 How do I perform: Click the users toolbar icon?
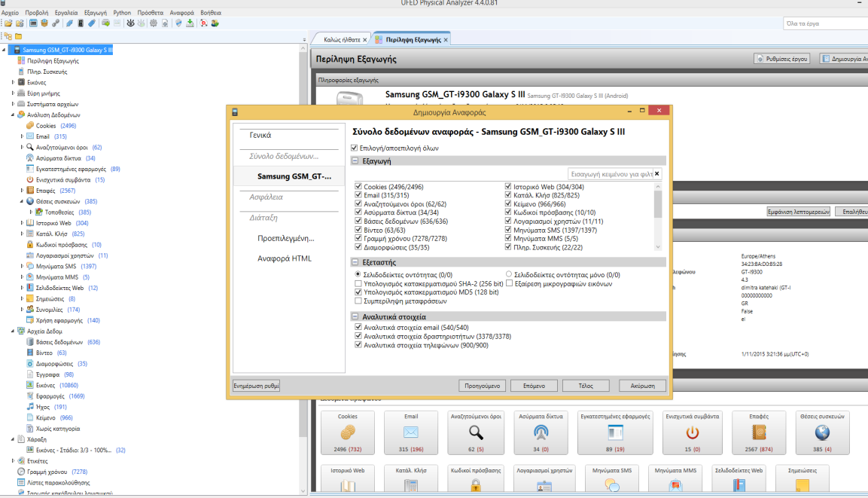click(215, 23)
